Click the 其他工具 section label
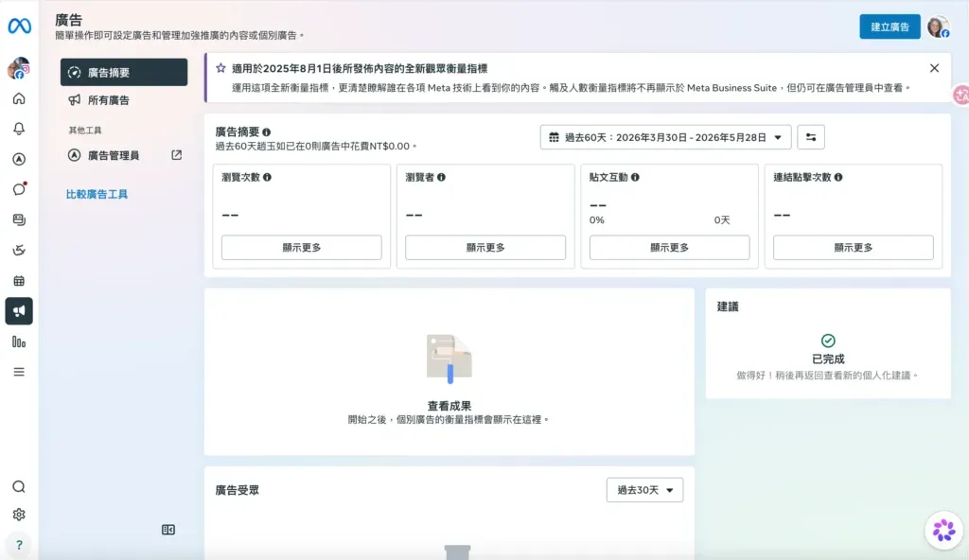The height and width of the screenshot is (560, 969). coord(85,131)
